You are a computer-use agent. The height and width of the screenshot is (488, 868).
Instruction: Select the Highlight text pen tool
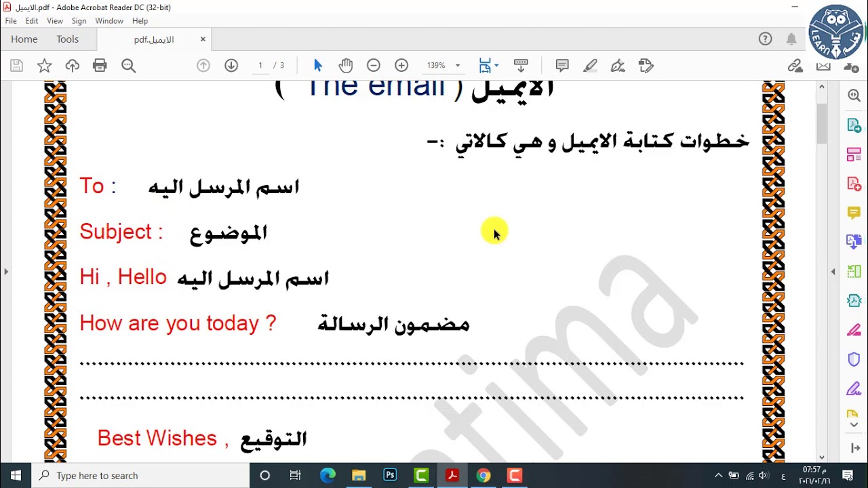(590, 66)
